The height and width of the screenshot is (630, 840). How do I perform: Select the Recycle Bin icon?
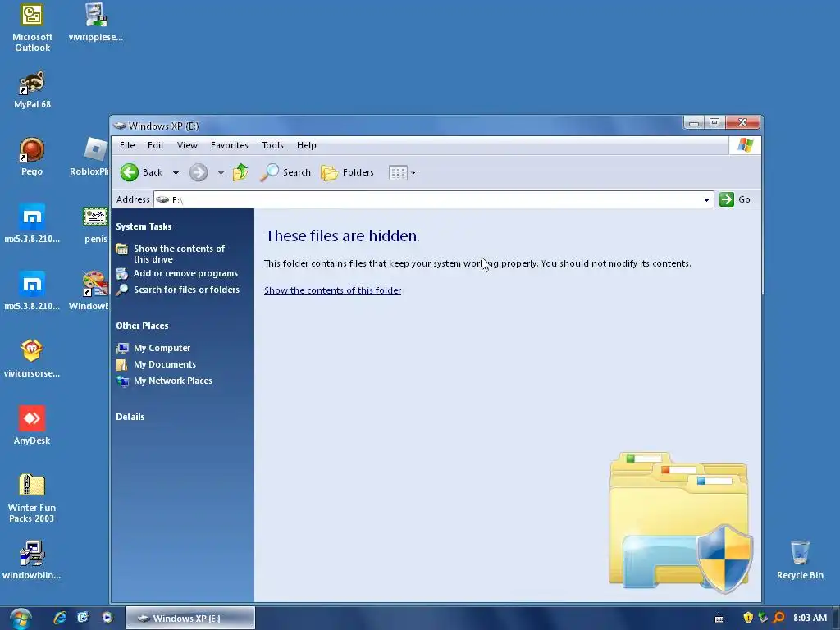(x=800, y=559)
